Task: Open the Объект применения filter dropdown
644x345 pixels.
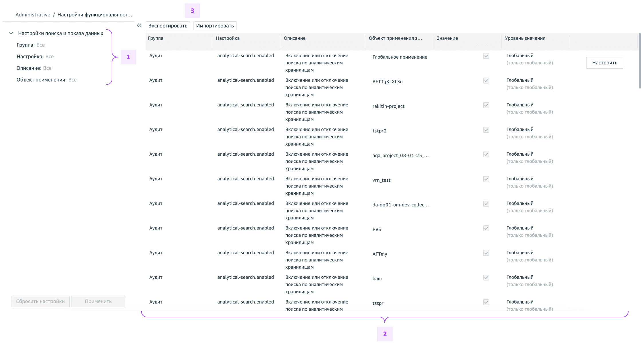Action: coord(72,80)
